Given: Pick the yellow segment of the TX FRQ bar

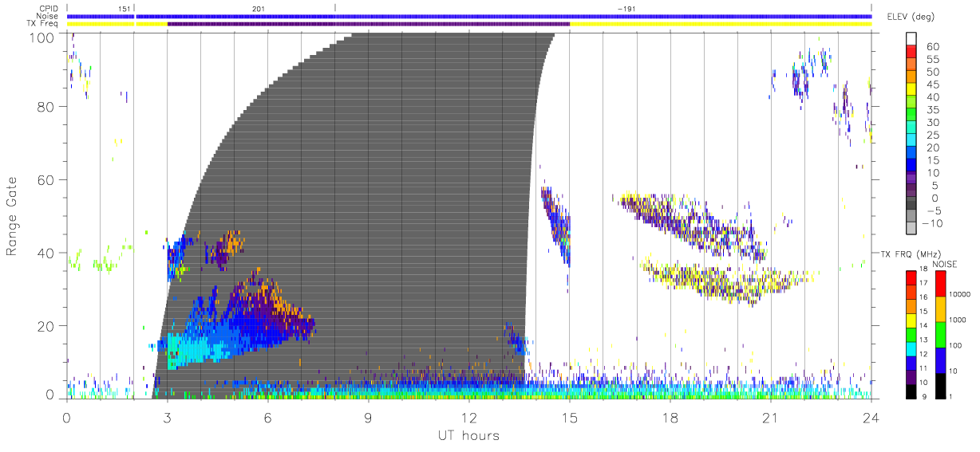Looking at the screenshot, I should click(x=911, y=320).
